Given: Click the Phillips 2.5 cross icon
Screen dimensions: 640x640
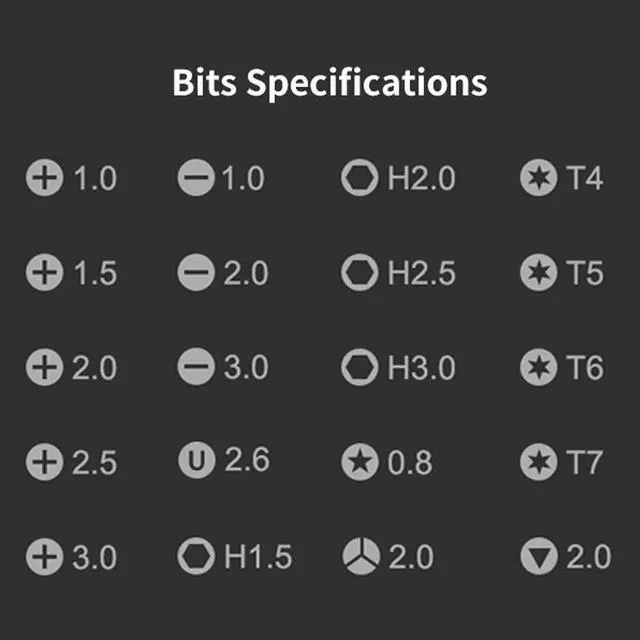Looking at the screenshot, I should click(44, 463).
